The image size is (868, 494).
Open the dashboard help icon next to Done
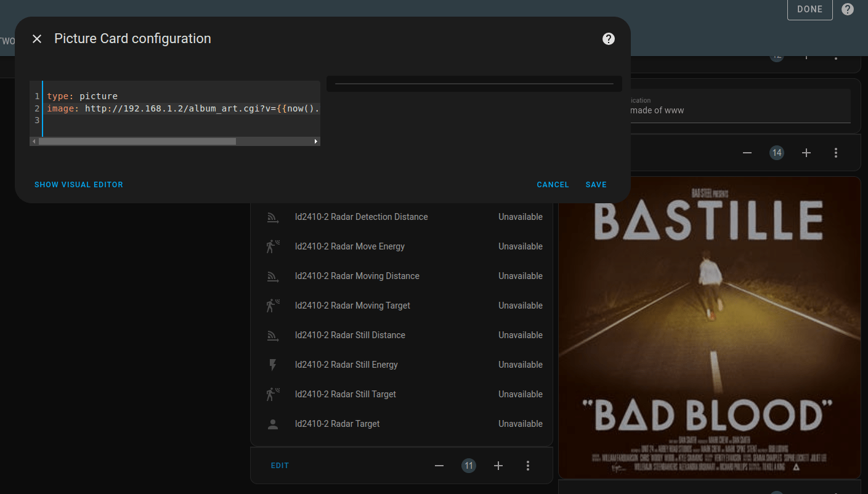click(848, 9)
